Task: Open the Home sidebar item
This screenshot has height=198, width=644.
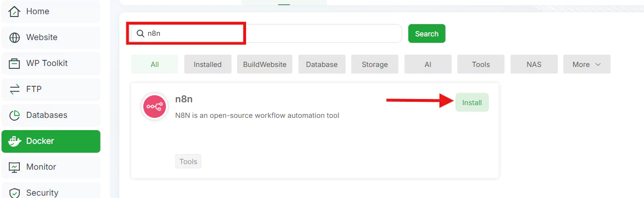Action: pyautogui.click(x=51, y=11)
